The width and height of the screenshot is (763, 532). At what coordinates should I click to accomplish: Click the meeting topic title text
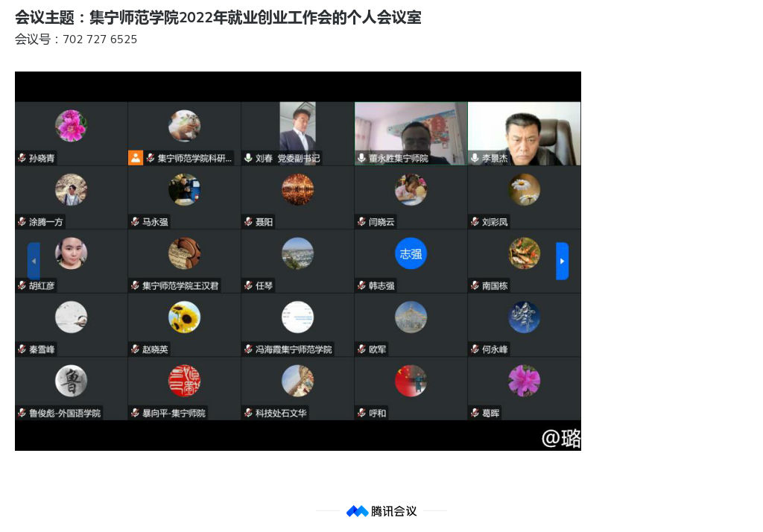pos(218,18)
